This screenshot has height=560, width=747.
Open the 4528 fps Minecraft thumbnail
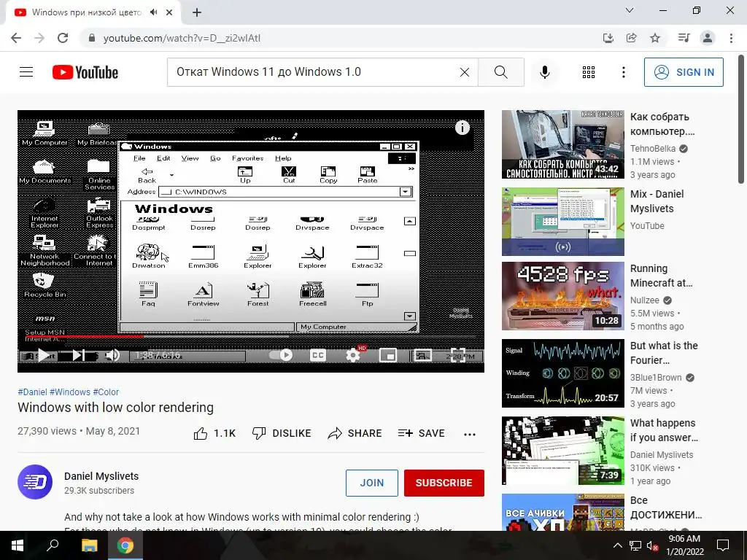click(x=562, y=296)
